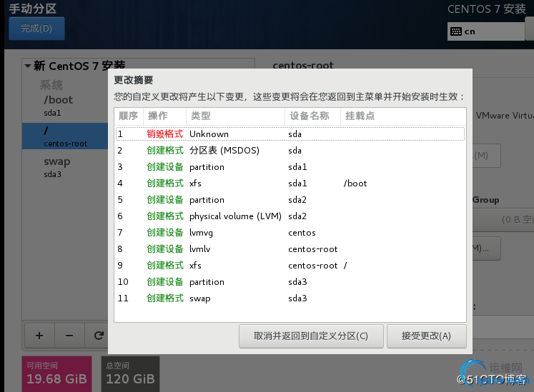This screenshot has height=392, width=534.
Task: Click the cn keyboard layout field
Action: click(486, 31)
